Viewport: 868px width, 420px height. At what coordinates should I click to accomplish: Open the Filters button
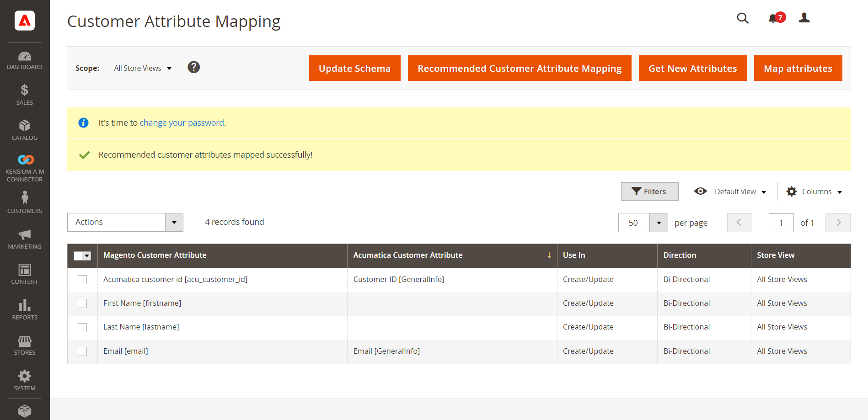click(x=649, y=191)
